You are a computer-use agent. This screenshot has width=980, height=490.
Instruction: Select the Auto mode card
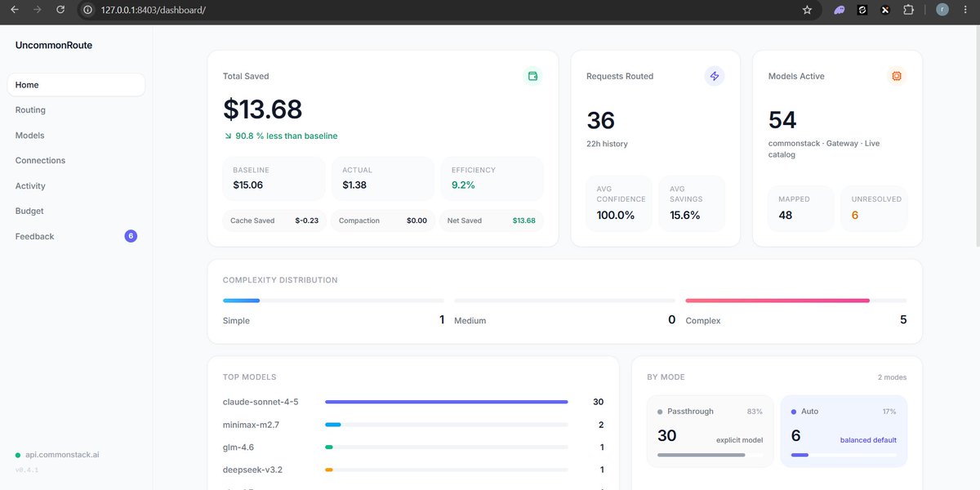844,431
